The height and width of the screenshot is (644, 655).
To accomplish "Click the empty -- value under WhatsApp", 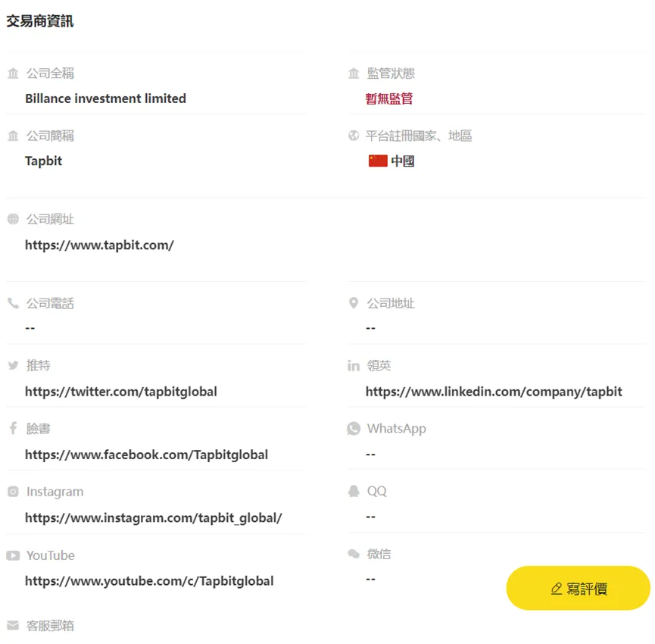I will click(x=370, y=455).
